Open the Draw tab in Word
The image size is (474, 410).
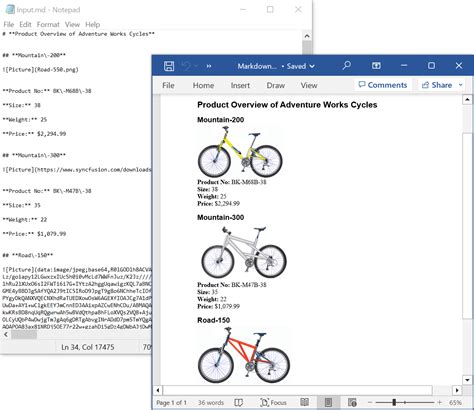tap(275, 85)
